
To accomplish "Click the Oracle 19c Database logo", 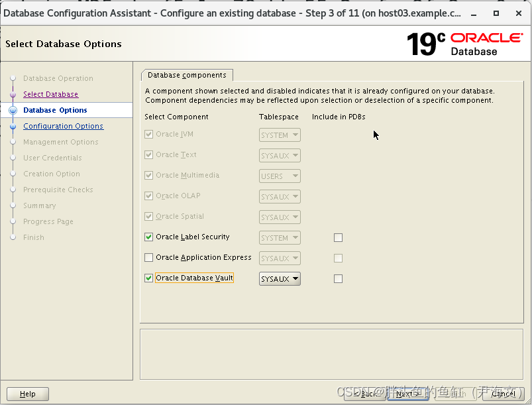I will pyautogui.click(x=465, y=44).
